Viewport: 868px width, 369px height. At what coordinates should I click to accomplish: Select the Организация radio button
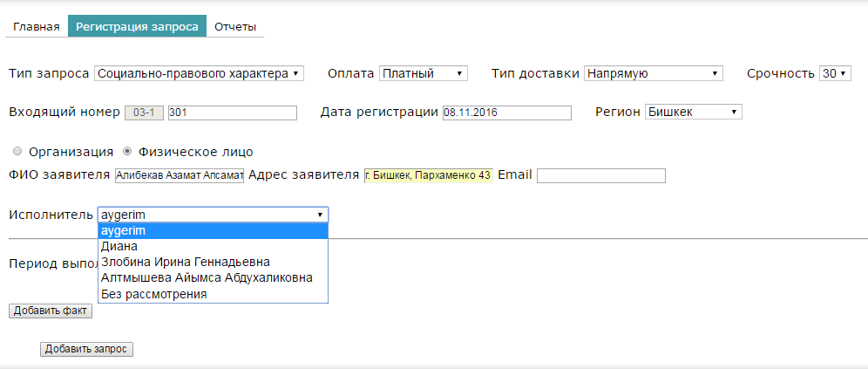point(17,151)
